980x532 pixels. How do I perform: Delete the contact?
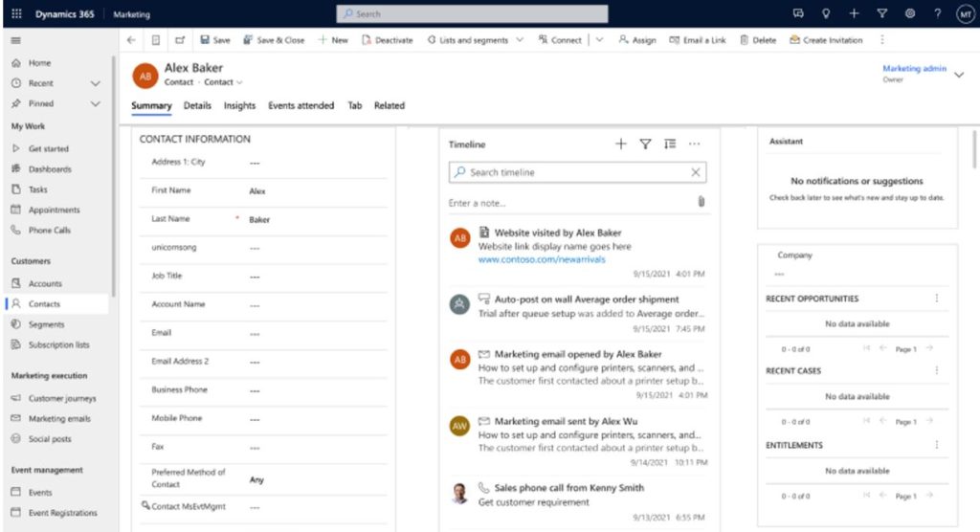click(x=758, y=40)
